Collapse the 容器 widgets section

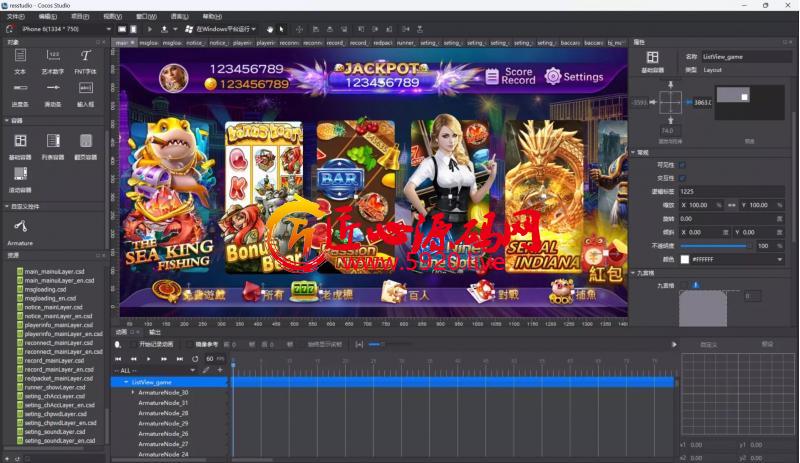click(7, 120)
